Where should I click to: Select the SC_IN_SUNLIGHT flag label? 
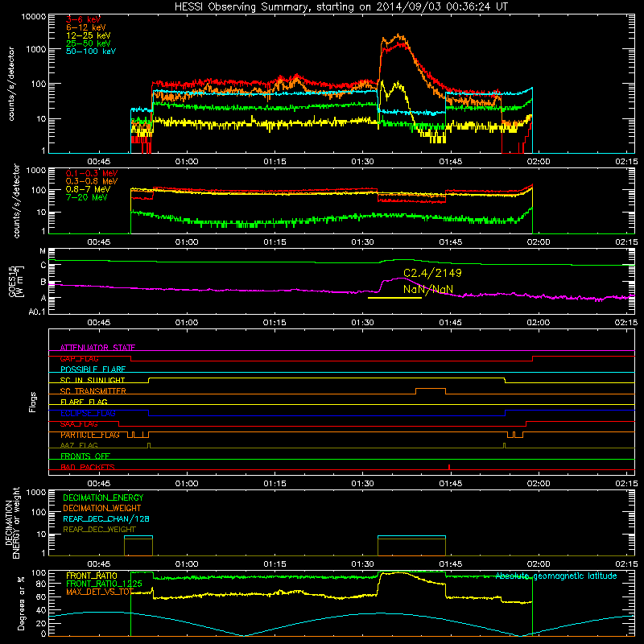pyautogui.click(x=93, y=380)
